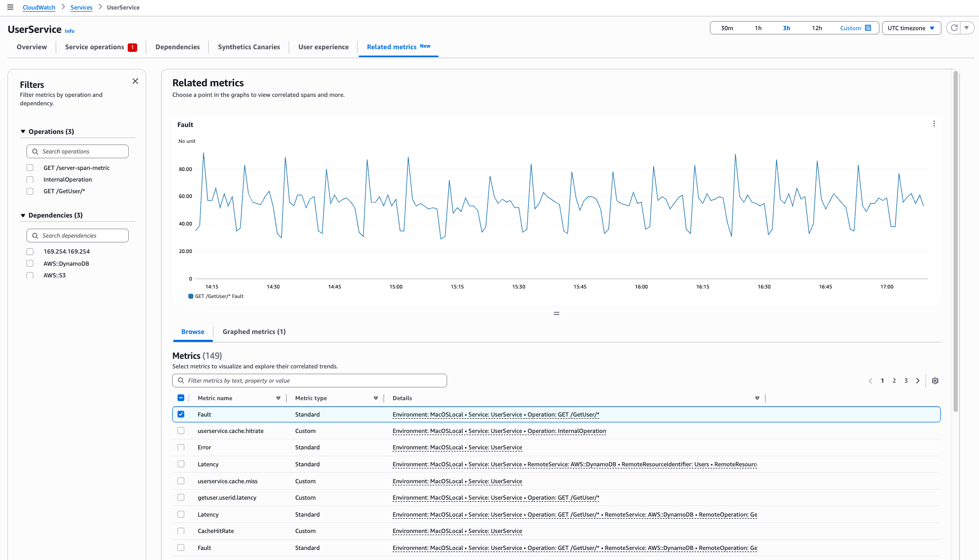Go to next metrics page arrow

pyautogui.click(x=918, y=380)
